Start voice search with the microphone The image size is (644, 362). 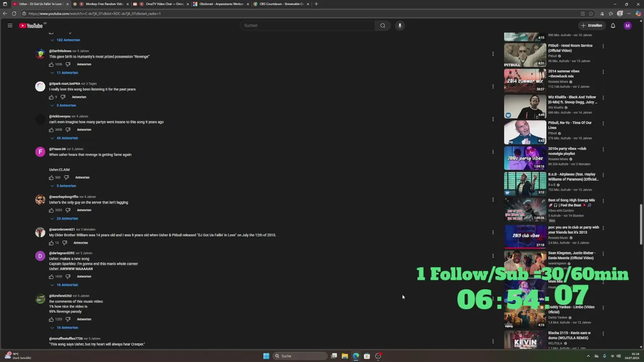tap(399, 26)
